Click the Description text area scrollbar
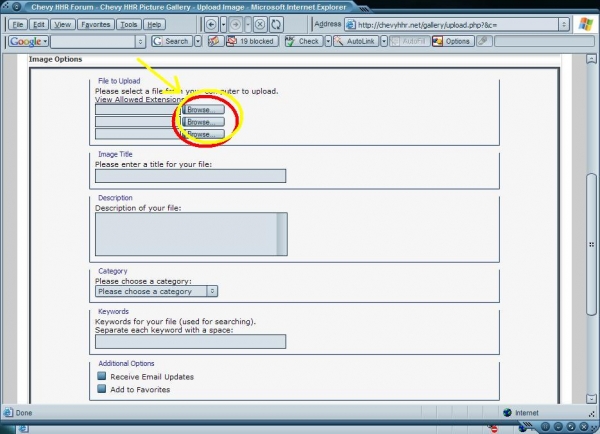 point(282,234)
